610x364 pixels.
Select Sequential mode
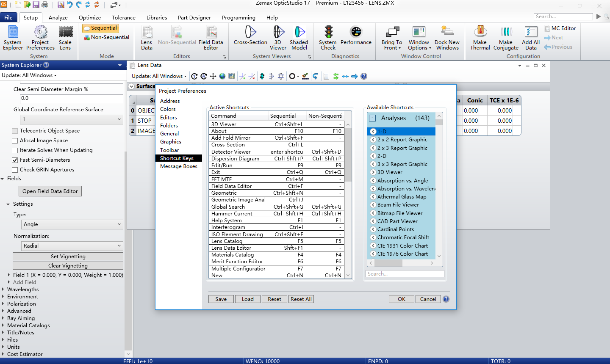[x=101, y=28]
